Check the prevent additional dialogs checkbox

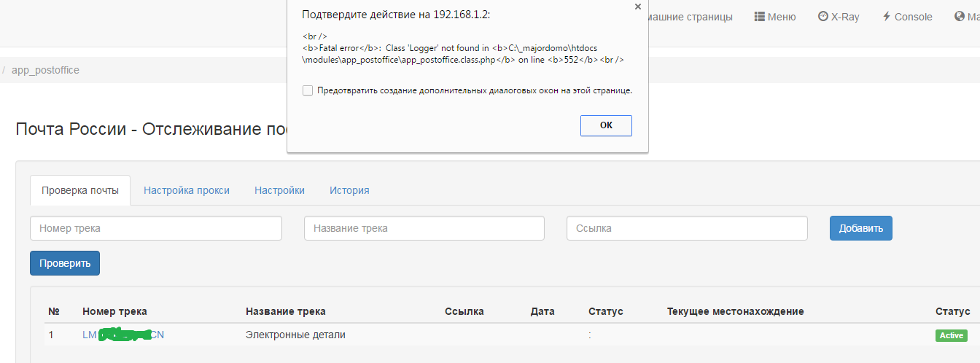[x=308, y=90]
